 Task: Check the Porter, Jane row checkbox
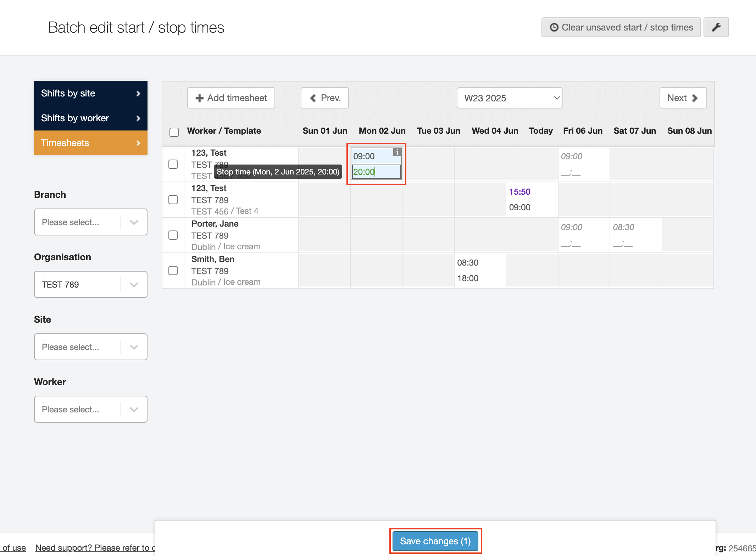pyautogui.click(x=173, y=235)
